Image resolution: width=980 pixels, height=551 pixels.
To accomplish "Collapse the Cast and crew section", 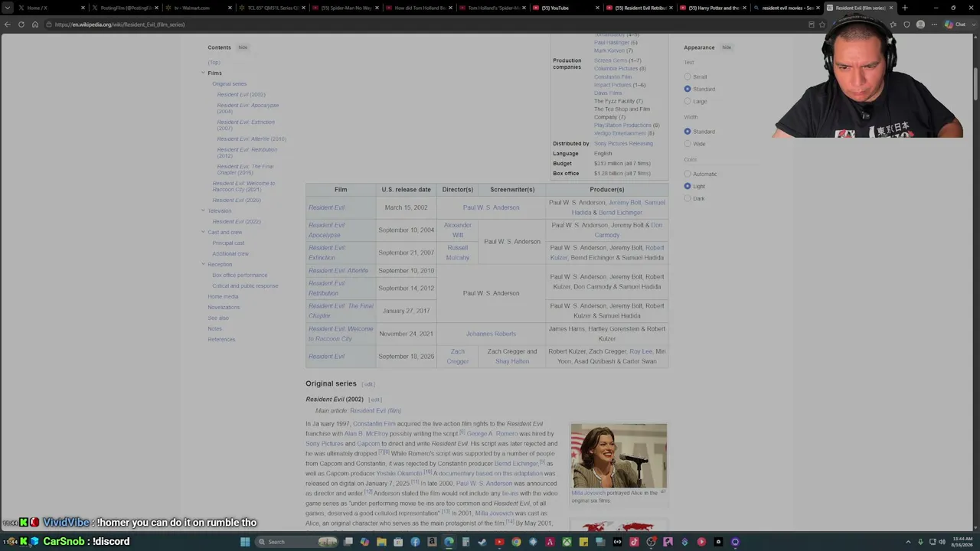I will (x=203, y=232).
